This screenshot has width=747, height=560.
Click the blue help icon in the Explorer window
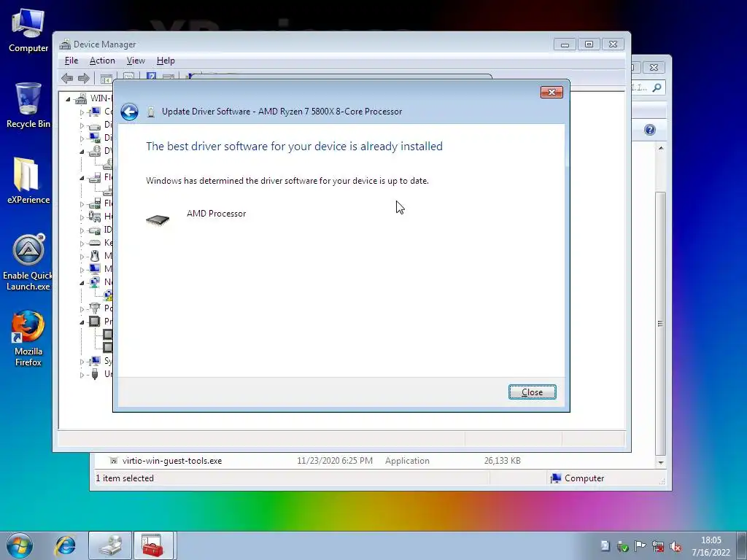tap(650, 130)
